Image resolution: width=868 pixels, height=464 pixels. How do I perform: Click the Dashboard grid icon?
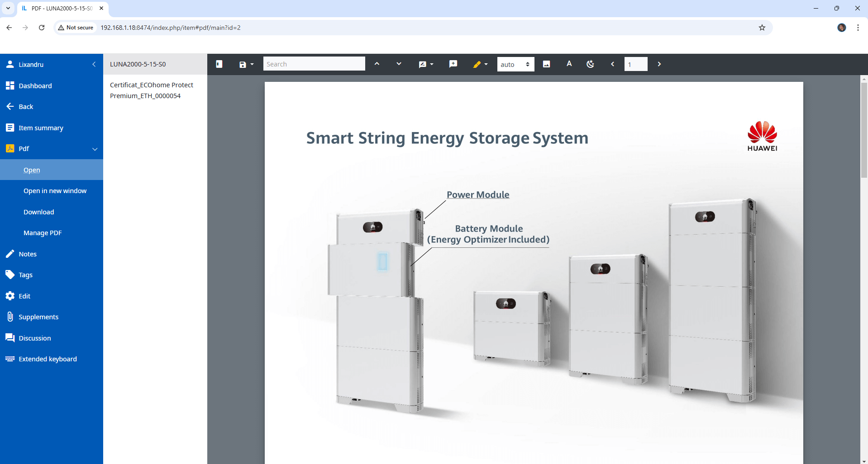click(x=10, y=85)
